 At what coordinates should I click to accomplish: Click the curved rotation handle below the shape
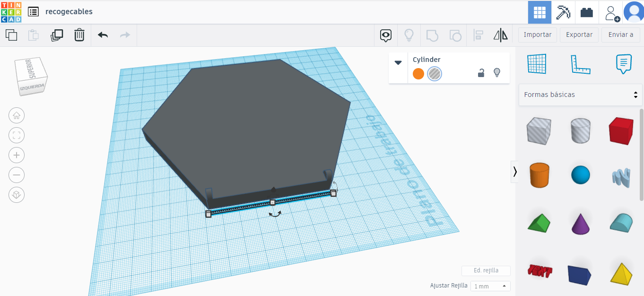point(275,215)
